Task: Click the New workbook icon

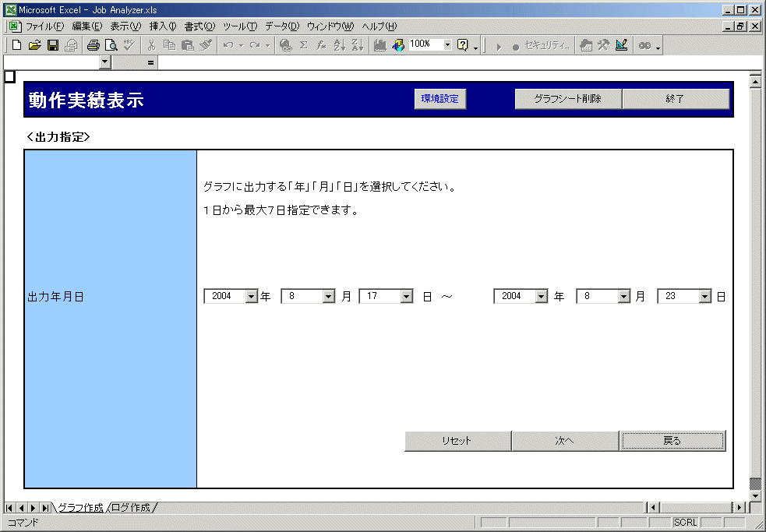Action: click(x=16, y=45)
